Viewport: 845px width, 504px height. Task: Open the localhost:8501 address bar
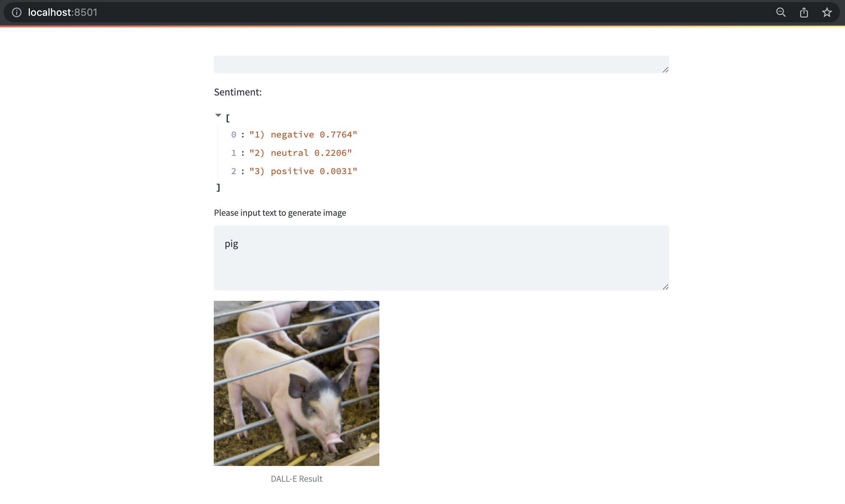point(63,12)
